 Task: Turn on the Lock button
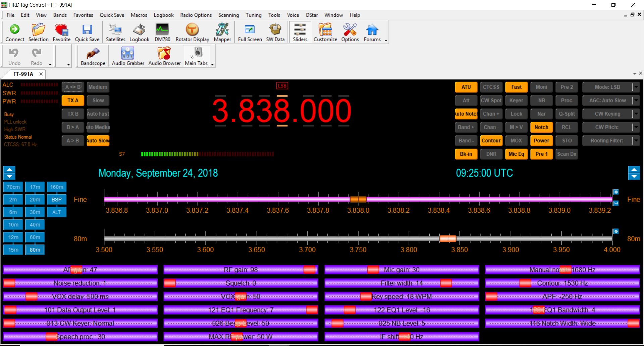coord(516,114)
